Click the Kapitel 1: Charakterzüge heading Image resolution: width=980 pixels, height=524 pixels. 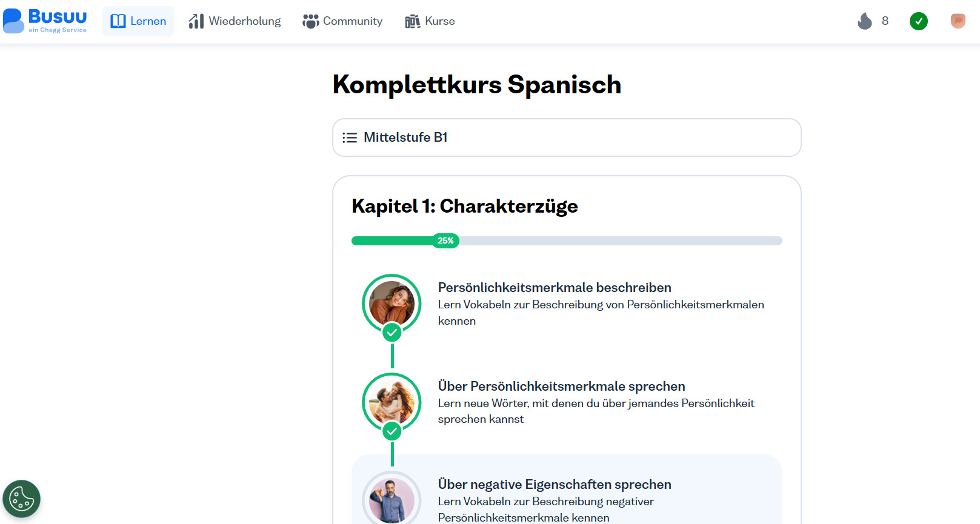465,206
